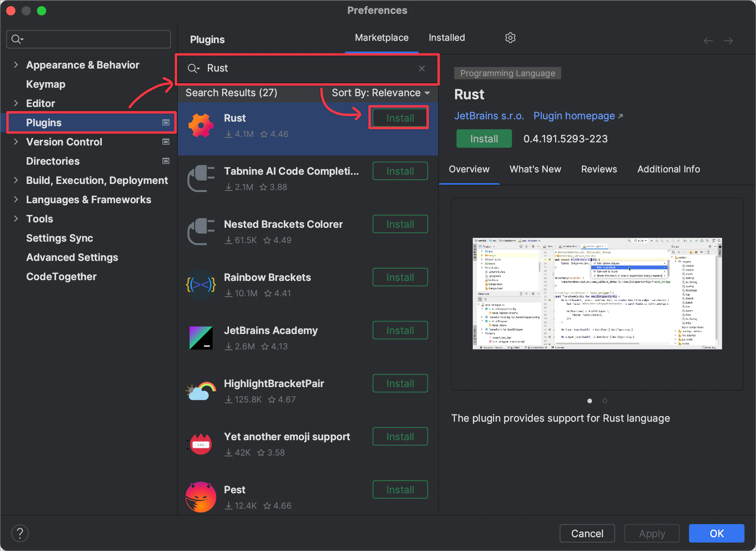Clear the Rust search with X icon
This screenshot has width=756, height=551.
pos(422,68)
